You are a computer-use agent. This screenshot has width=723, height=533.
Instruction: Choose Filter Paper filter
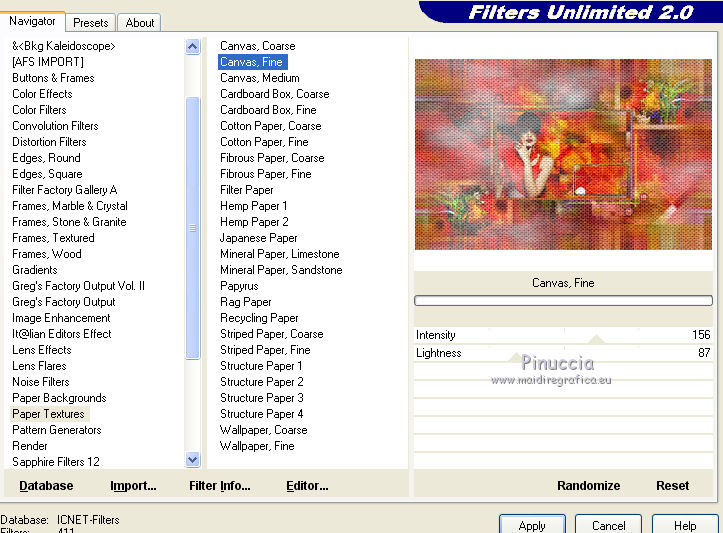click(247, 190)
